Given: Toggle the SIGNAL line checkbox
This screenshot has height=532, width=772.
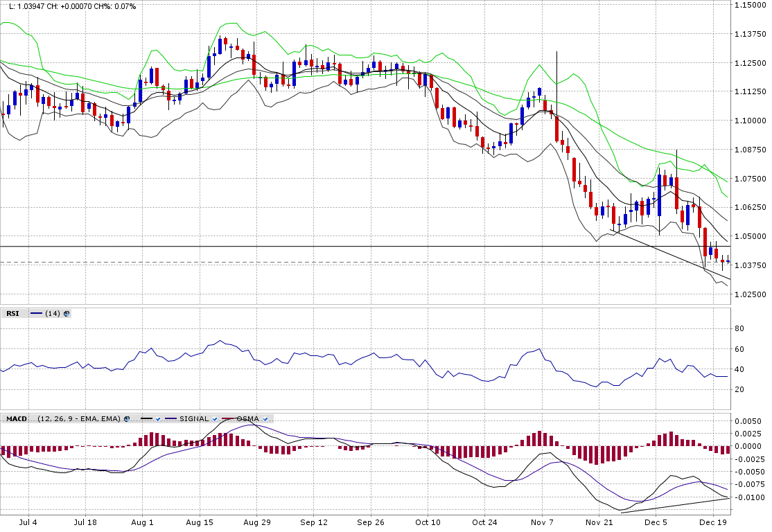Looking at the screenshot, I should (215, 419).
